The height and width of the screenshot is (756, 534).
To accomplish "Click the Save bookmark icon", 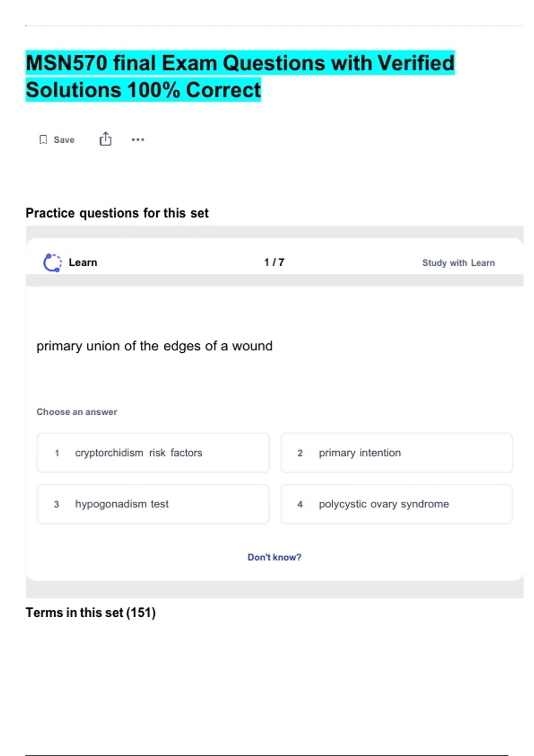I will [43, 140].
